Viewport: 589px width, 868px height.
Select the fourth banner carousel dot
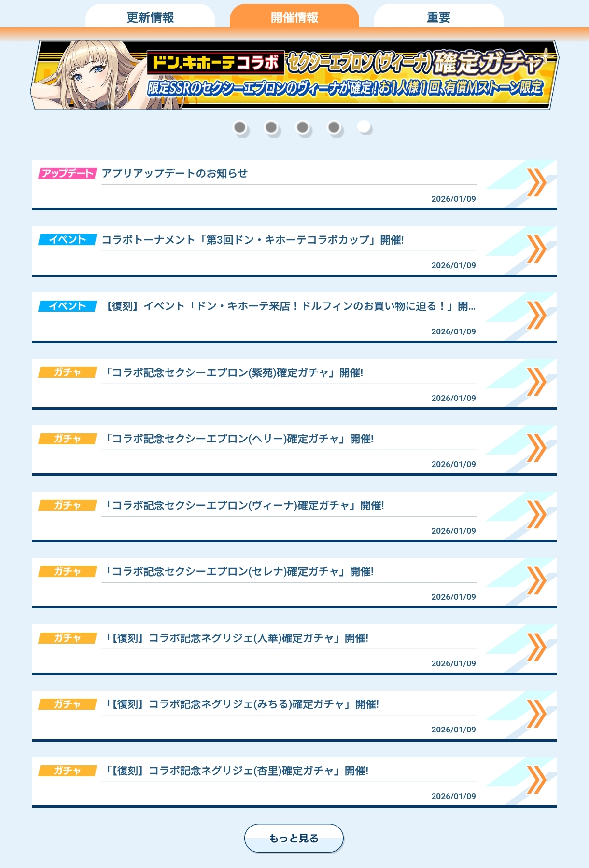(x=334, y=127)
